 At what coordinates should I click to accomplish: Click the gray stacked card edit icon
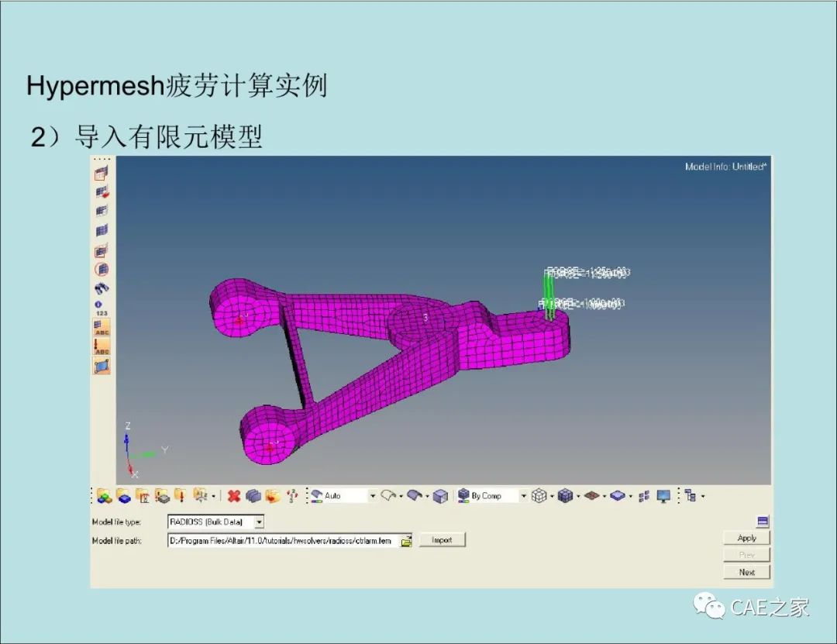click(253, 496)
